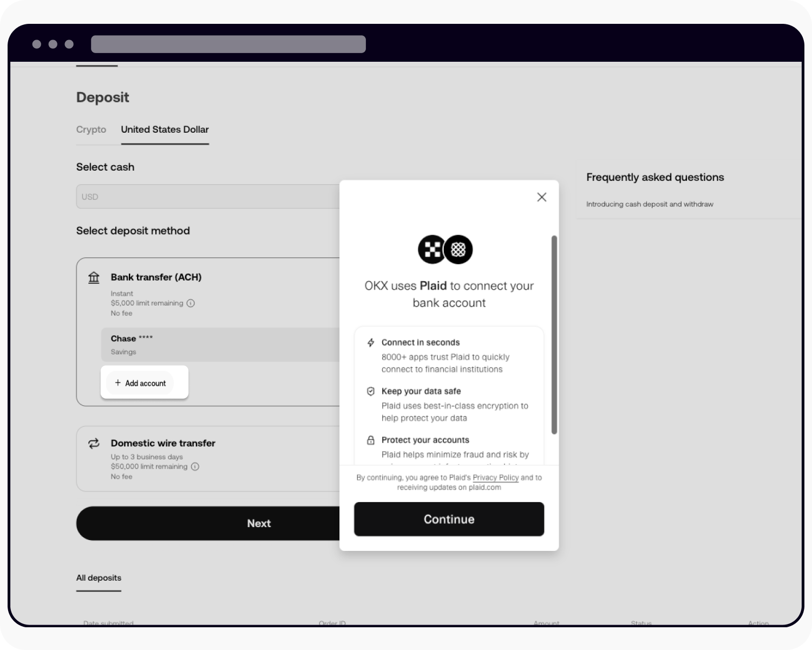Click the plus icon in Add account
812x650 pixels.
pyautogui.click(x=117, y=383)
